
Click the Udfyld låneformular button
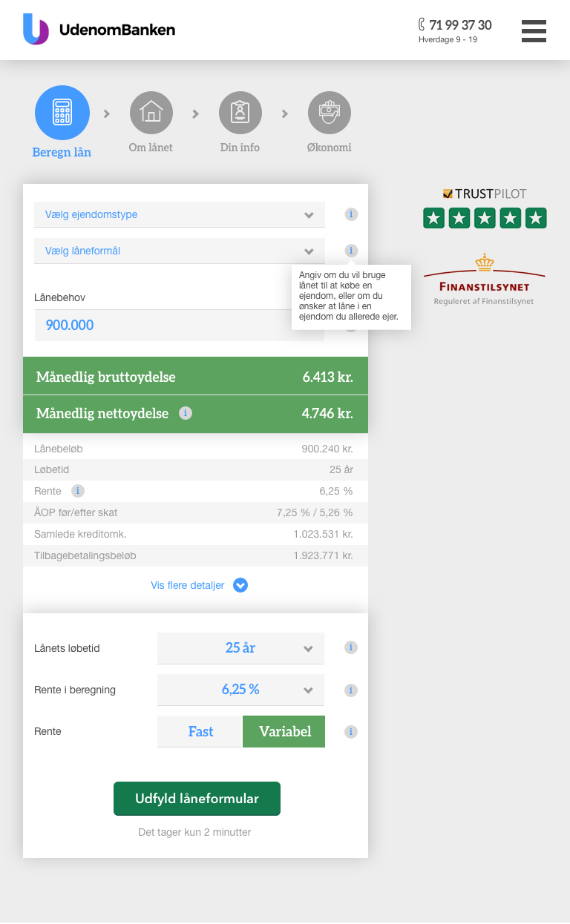tap(197, 799)
